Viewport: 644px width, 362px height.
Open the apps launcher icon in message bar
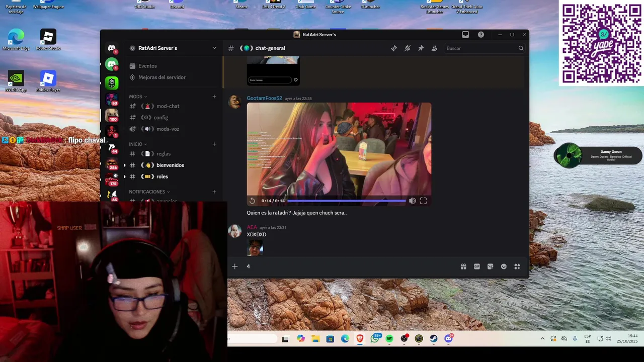[x=517, y=266]
